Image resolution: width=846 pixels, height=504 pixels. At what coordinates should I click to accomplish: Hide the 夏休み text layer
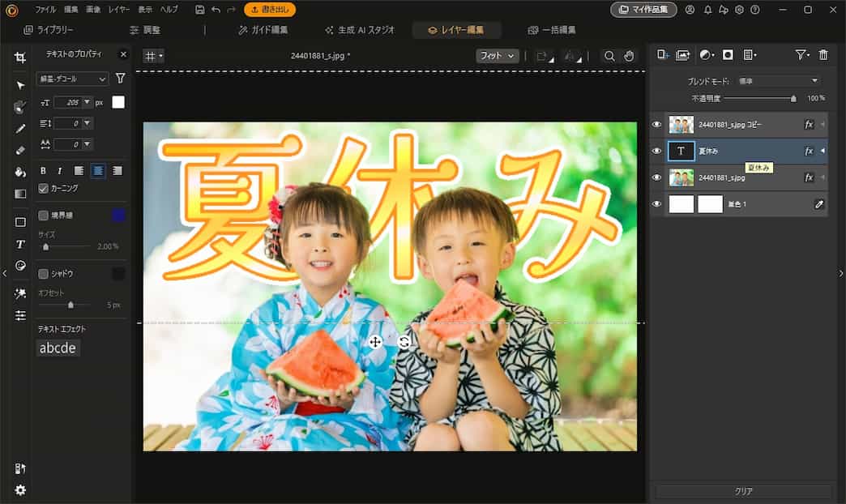(x=656, y=151)
